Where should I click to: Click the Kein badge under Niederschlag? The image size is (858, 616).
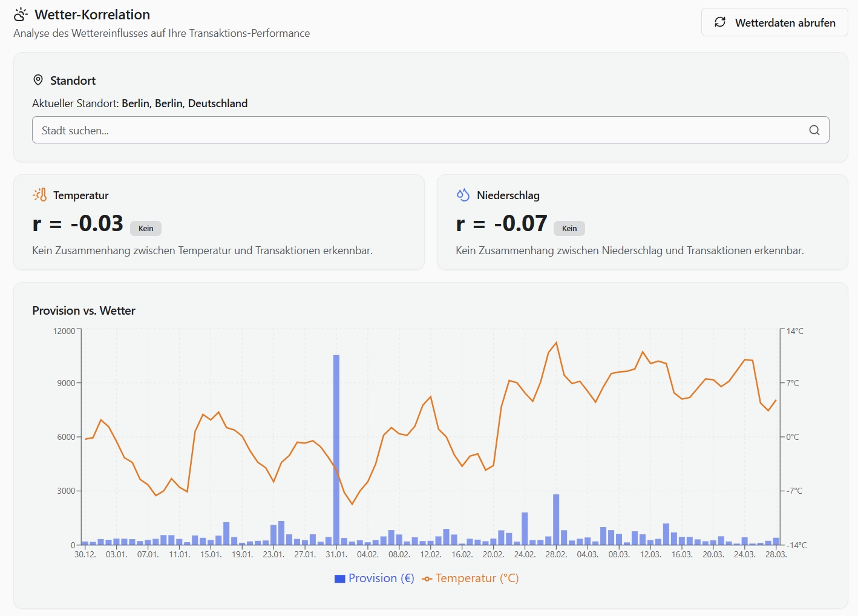click(569, 228)
